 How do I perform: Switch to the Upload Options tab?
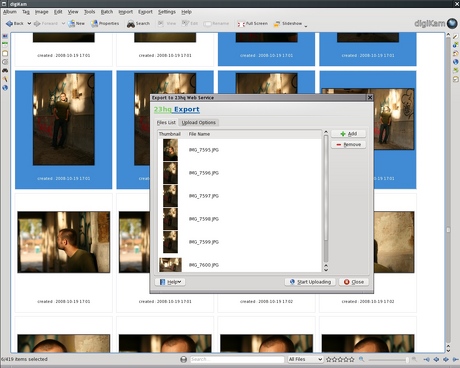(x=199, y=123)
